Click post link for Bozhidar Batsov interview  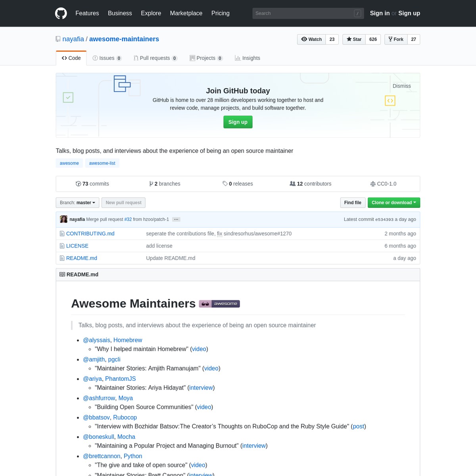pyautogui.click(x=359, y=426)
